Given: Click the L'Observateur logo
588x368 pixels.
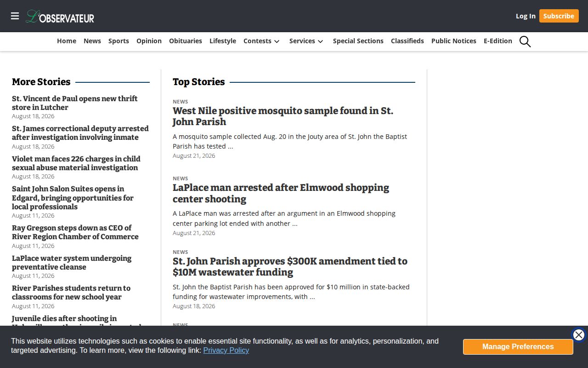Looking at the screenshot, I should point(60,17).
